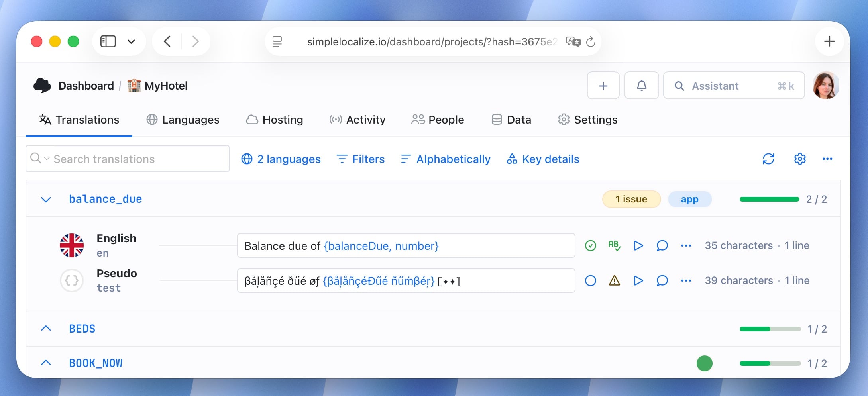Approve the English translation with the green checkmark
The height and width of the screenshot is (396, 868).
click(590, 246)
